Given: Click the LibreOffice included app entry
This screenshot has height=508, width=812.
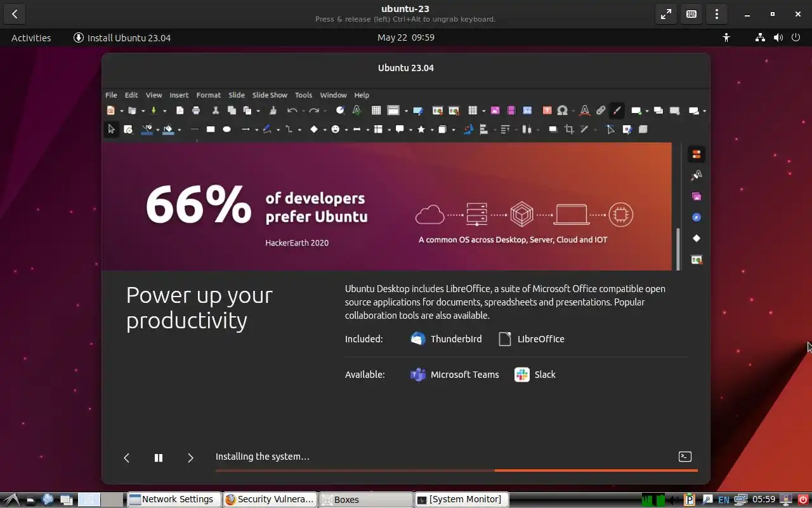Looking at the screenshot, I should click(531, 338).
